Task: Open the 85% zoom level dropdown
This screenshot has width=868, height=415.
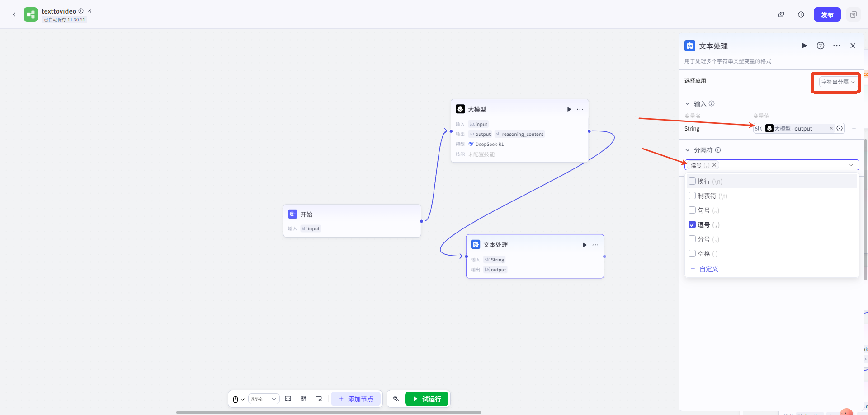Action: (264, 399)
